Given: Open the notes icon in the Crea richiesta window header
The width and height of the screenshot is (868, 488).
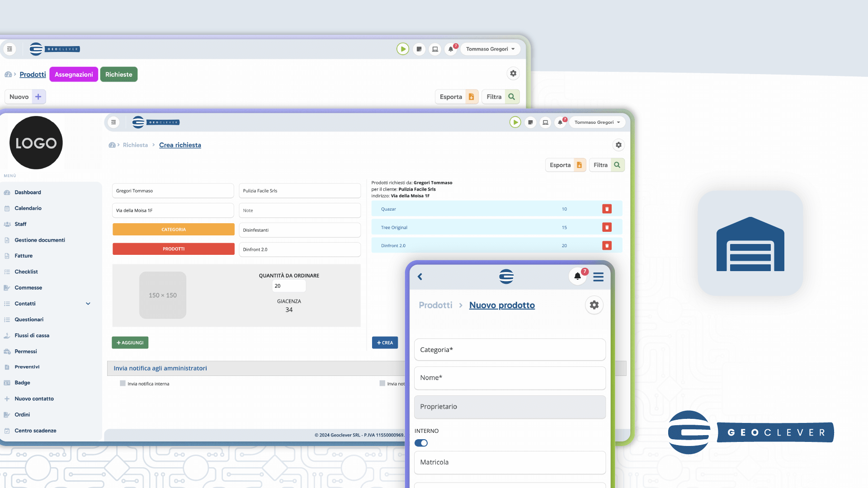Looking at the screenshot, I should pos(530,122).
